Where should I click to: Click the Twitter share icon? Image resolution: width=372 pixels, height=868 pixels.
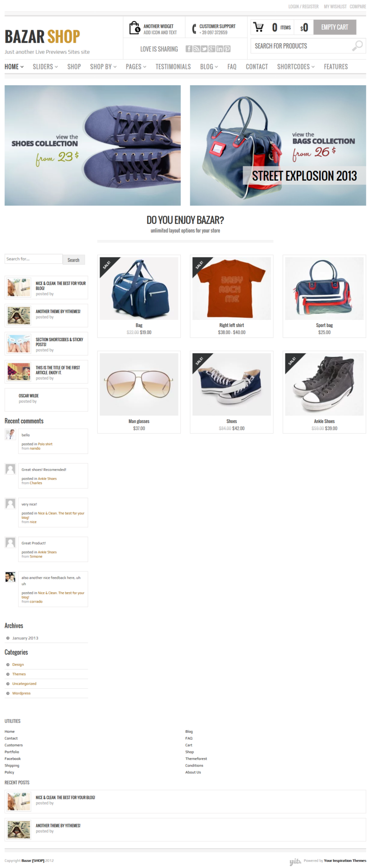[204, 49]
